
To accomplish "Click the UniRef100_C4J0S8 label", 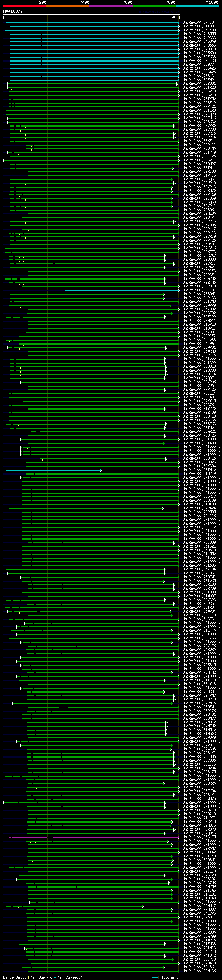I will tap(199, 340).
